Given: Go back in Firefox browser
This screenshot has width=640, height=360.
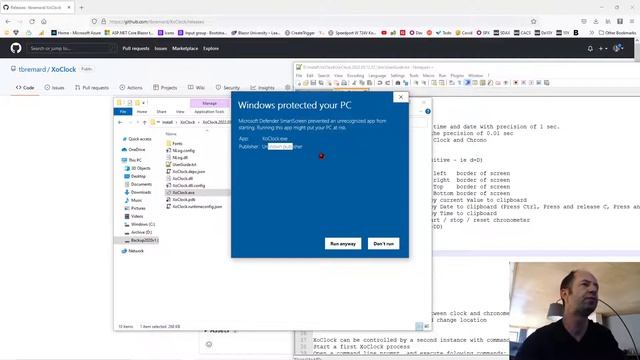Looking at the screenshot, I should click(8, 21).
